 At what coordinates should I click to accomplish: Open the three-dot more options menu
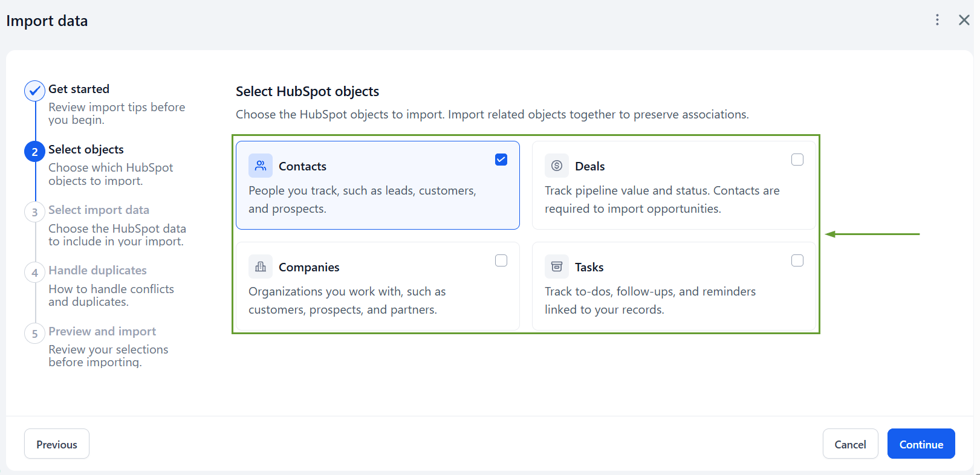tap(937, 20)
